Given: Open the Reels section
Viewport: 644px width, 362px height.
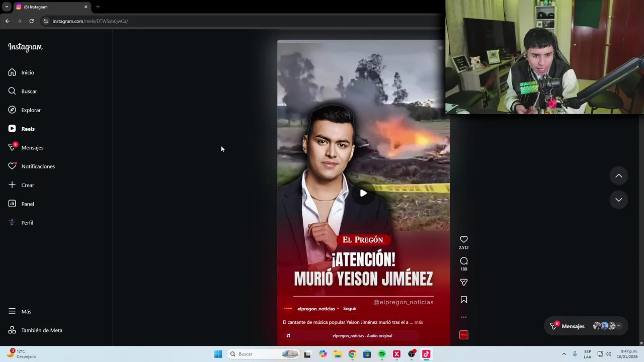Looking at the screenshot, I should pyautogui.click(x=21, y=129).
